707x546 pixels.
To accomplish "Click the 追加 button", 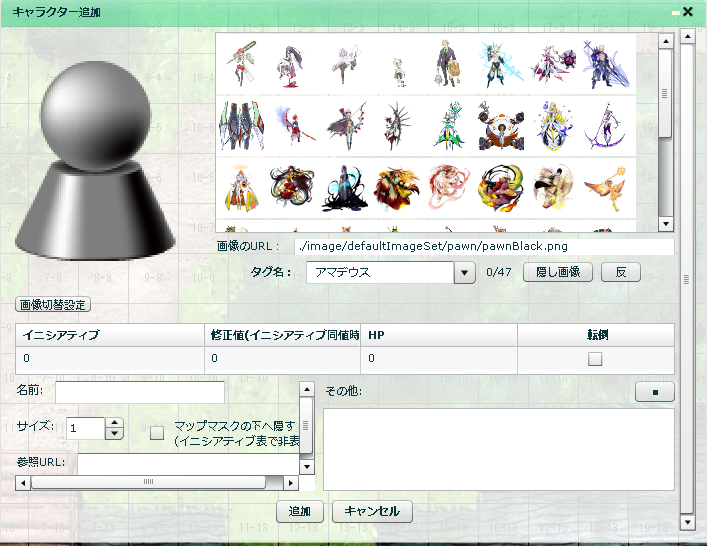I will click(x=299, y=511).
